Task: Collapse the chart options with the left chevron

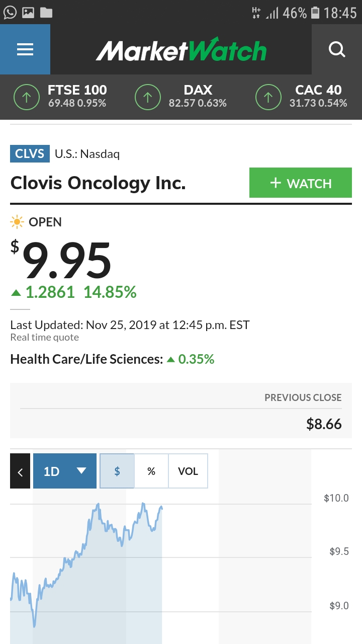Action: click(x=20, y=471)
